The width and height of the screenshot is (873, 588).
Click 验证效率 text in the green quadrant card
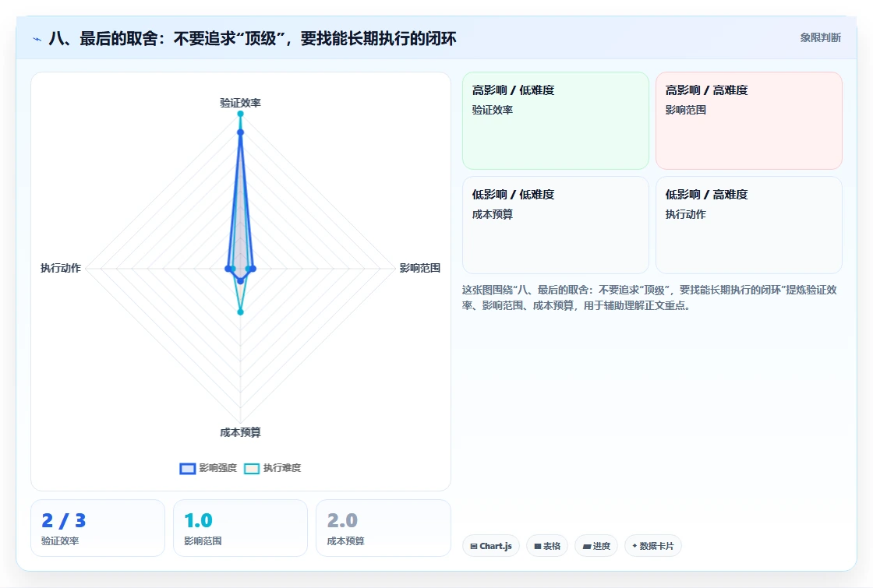492,110
